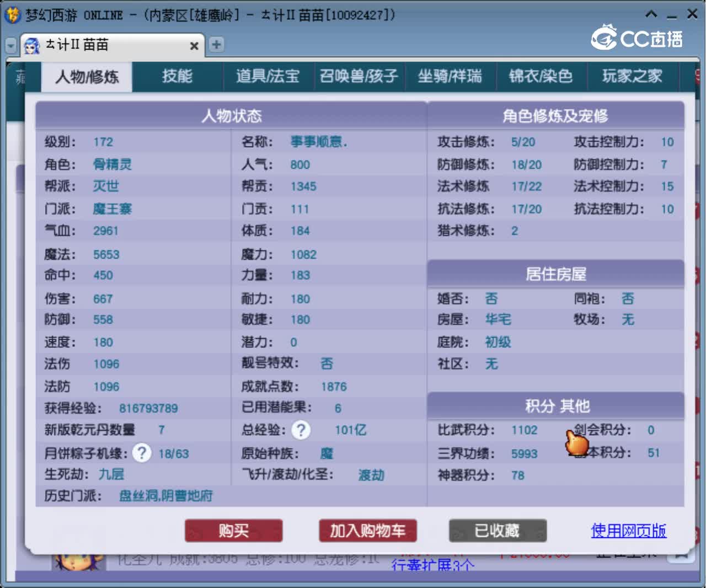706x588 pixels.
Task: Switch to the 技能 tab
Action: [177, 76]
